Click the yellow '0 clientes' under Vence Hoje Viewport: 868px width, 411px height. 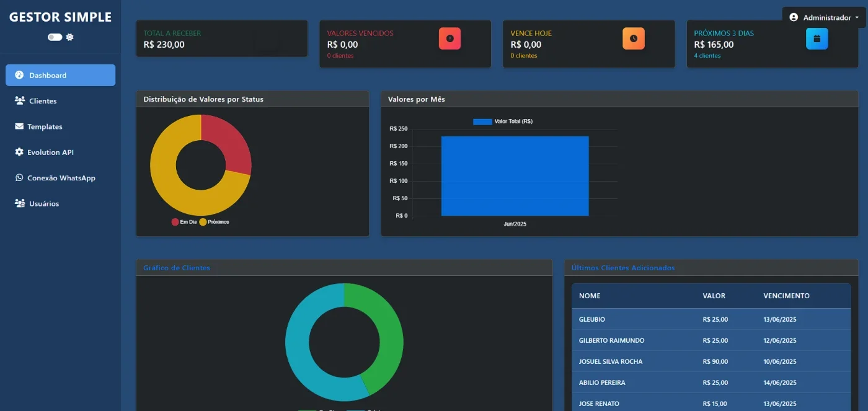524,56
